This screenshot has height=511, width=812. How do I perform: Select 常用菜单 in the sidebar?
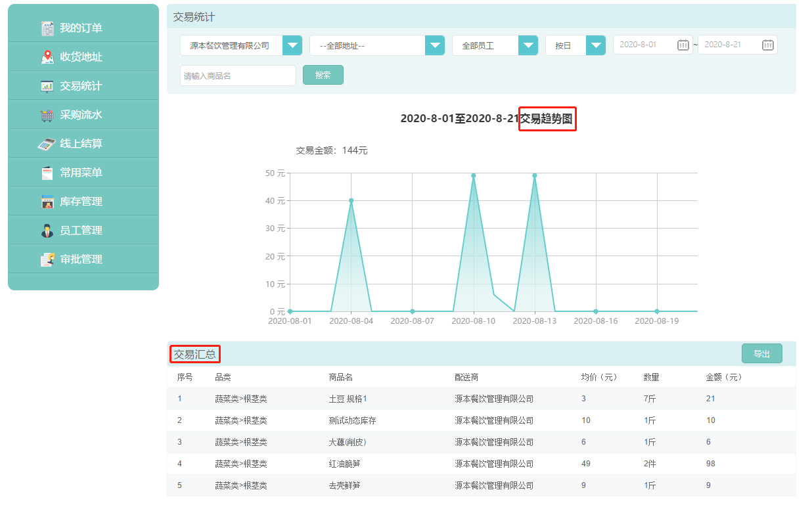click(83, 172)
